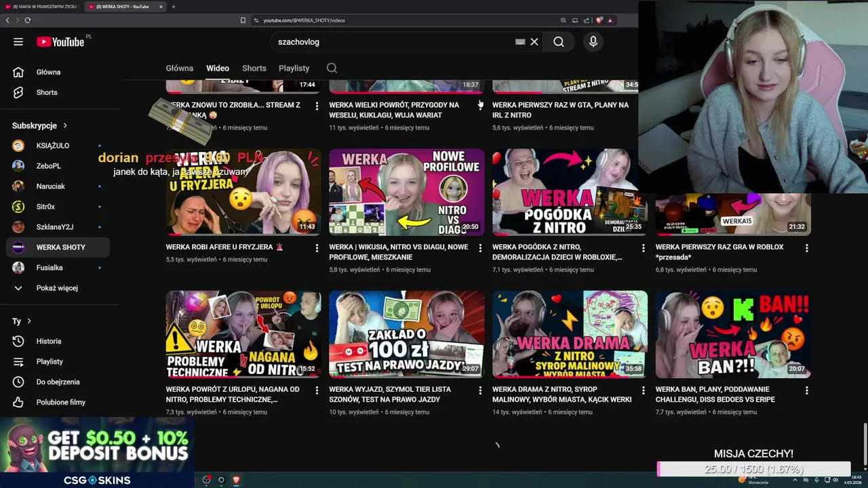Screen dimensions: 868x488
Task: Switch to the channel Playlisty tab
Action: (x=294, y=68)
